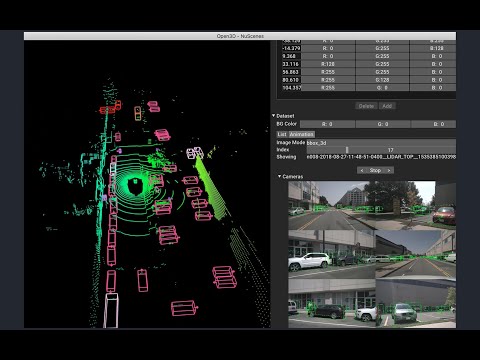Edit BG Color green value field
The image size is (480, 360).
click(x=383, y=124)
